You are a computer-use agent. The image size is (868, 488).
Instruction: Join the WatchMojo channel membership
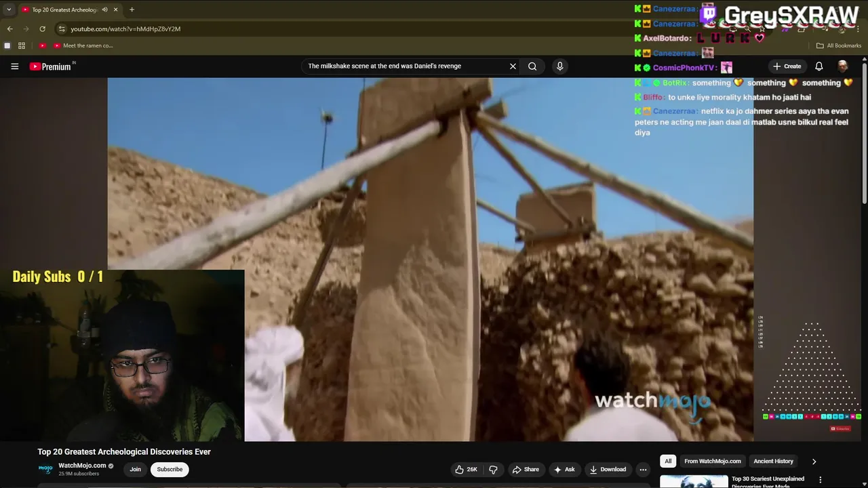(x=136, y=469)
